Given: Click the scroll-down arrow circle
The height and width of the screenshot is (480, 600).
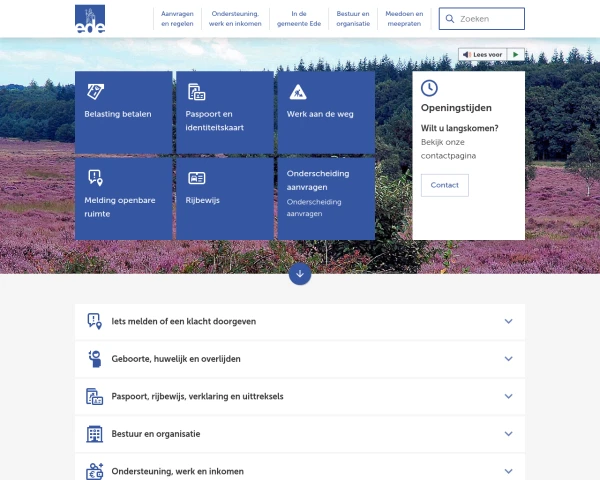Looking at the screenshot, I should point(300,274).
